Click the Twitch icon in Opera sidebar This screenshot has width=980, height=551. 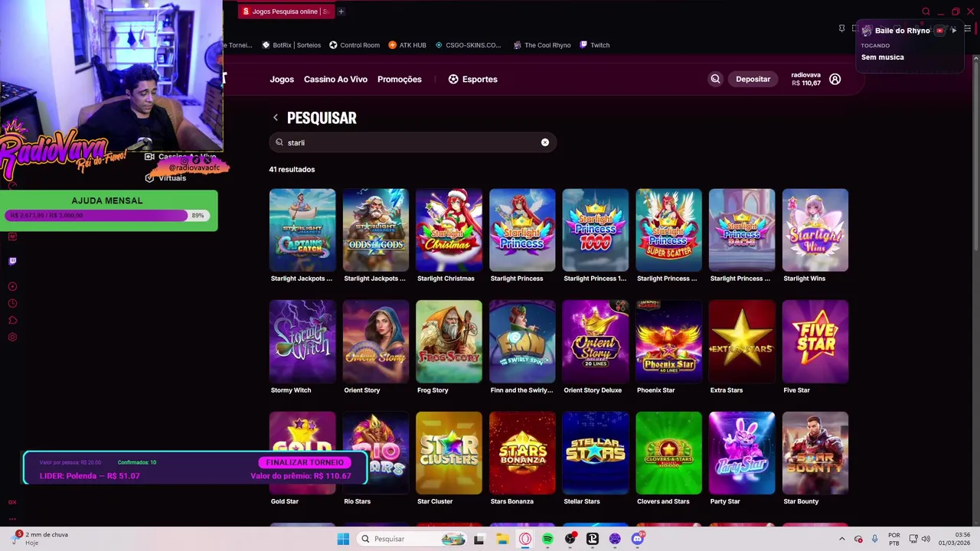pos(12,261)
